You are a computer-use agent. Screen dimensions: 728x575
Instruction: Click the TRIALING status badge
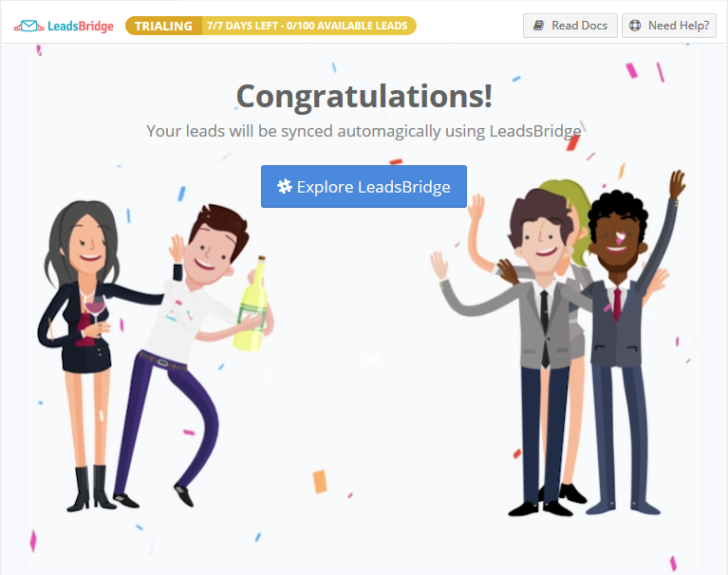pyautogui.click(x=164, y=26)
